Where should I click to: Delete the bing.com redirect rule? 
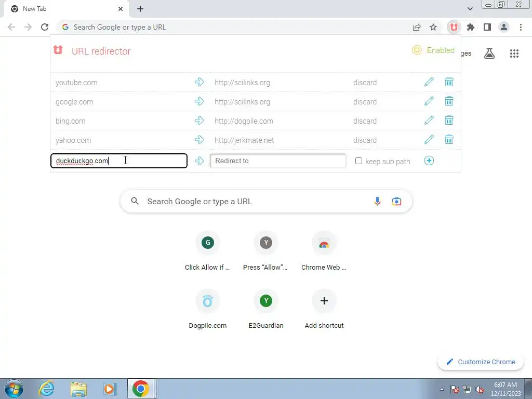pyautogui.click(x=449, y=121)
